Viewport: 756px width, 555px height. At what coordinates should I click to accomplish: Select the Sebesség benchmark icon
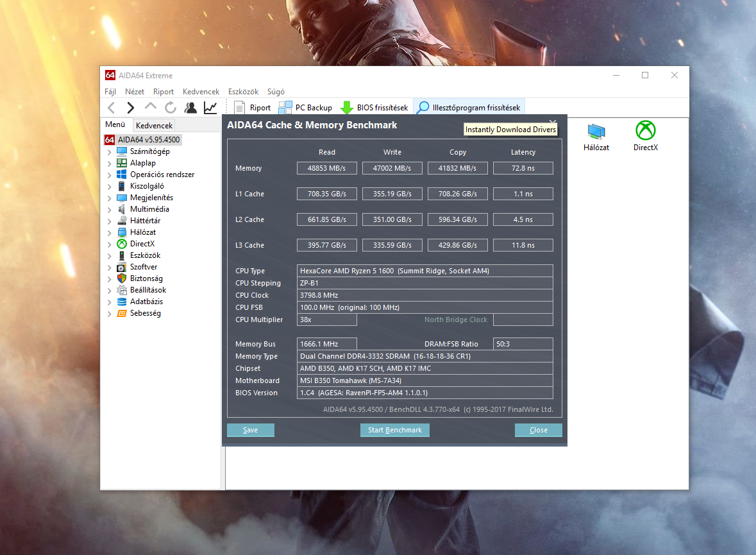pos(122,313)
